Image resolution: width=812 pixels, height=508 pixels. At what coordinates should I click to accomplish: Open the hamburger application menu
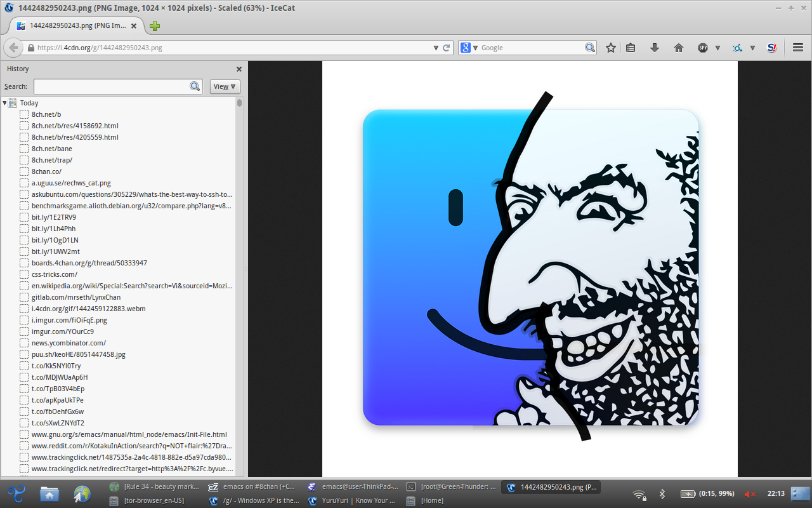pyautogui.click(x=798, y=48)
